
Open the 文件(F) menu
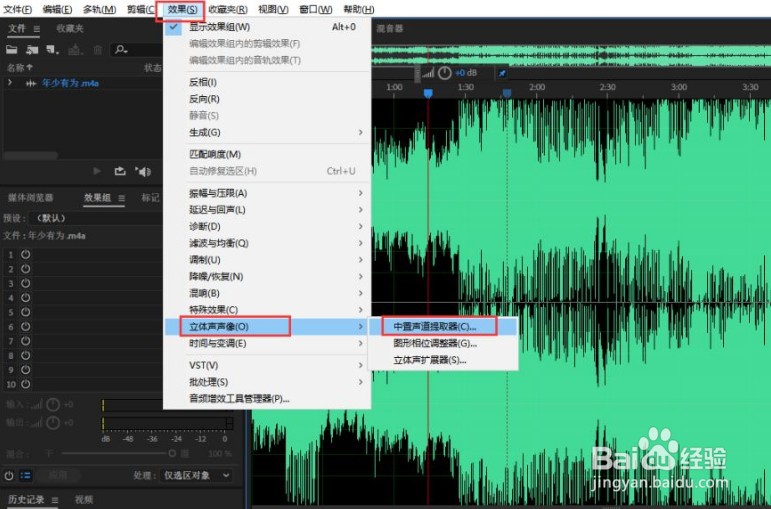(x=17, y=9)
